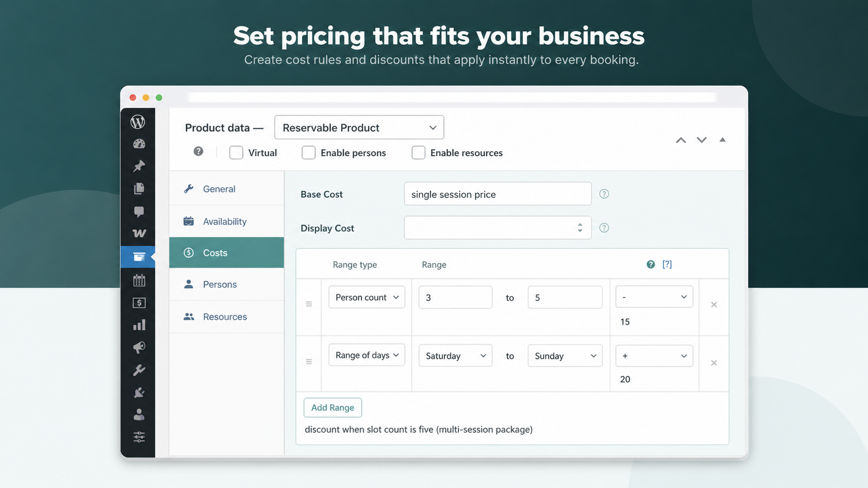Open the Products archive box icon

139,256
